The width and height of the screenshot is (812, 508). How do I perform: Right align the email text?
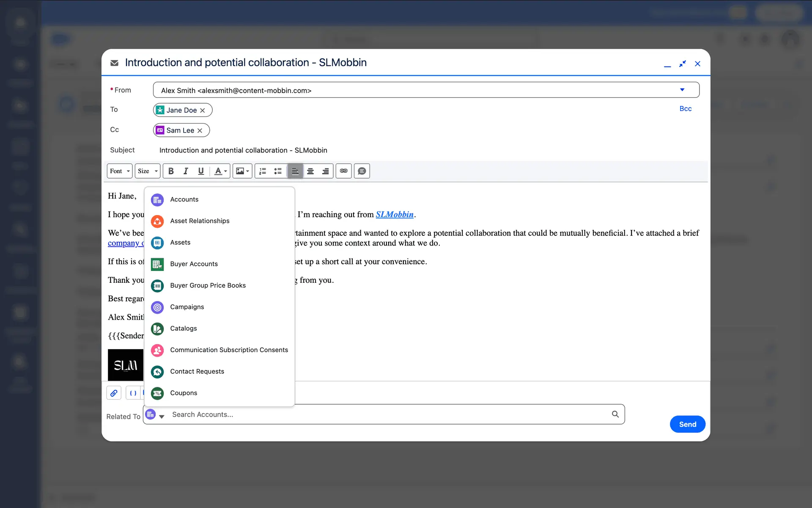click(325, 171)
